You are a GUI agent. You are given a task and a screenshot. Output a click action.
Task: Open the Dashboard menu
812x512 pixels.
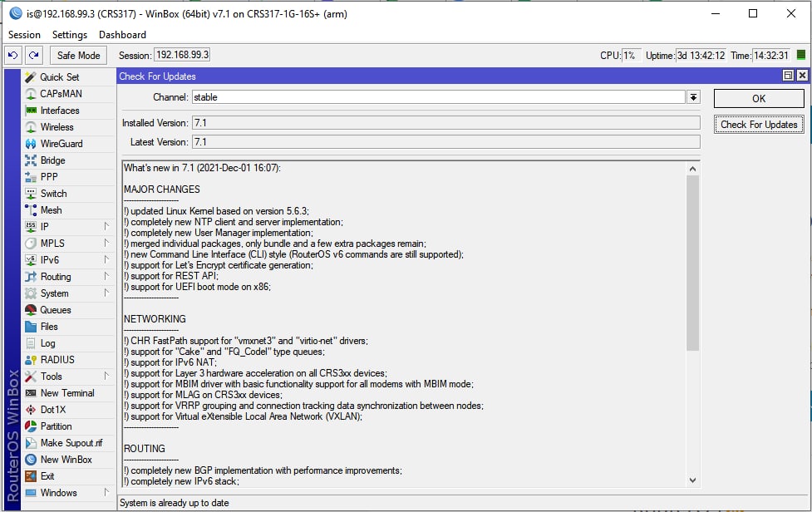tap(122, 35)
